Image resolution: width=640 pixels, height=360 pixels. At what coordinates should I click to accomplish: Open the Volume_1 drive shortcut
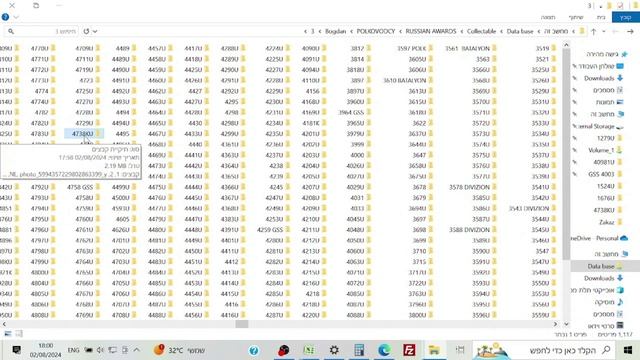pos(605,150)
